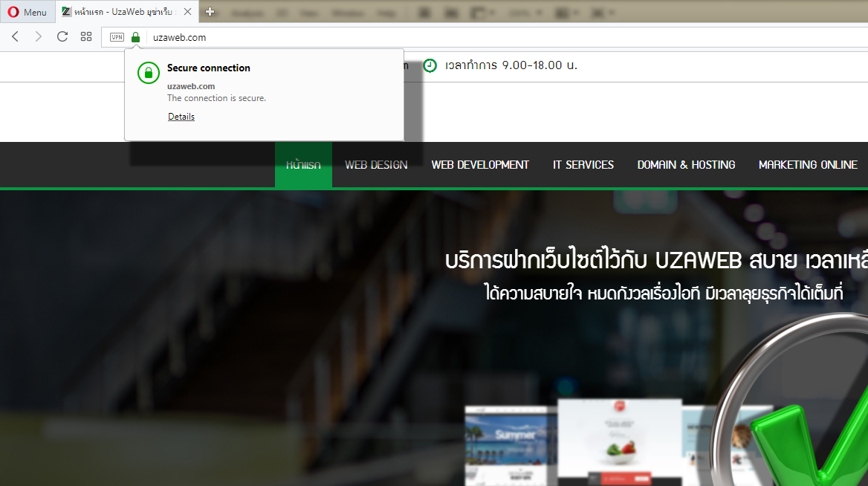Click the padlock icon in the address bar
868x486 pixels.
click(x=135, y=36)
